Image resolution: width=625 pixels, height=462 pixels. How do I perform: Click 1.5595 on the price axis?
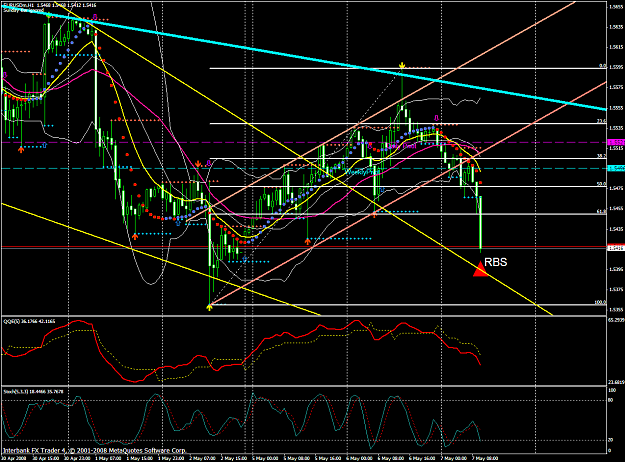617,67
